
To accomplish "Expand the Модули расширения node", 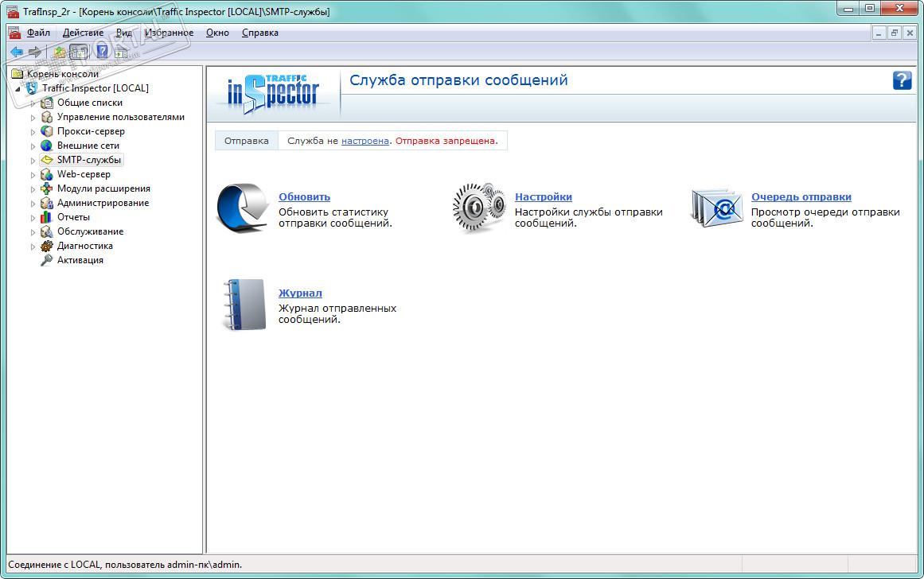I will click(x=33, y=189).
